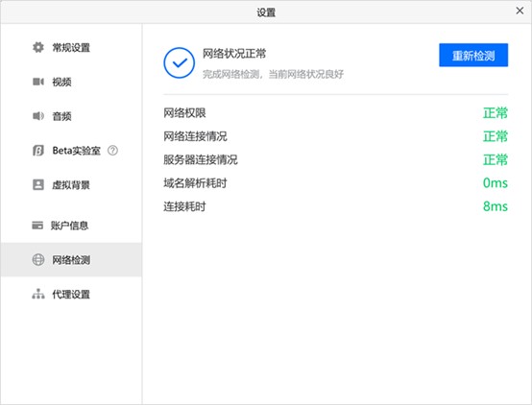This screenshot has height=405, width=532.
Task: Open the help question mark next to Beta实验室
Action: pos(112,151)
